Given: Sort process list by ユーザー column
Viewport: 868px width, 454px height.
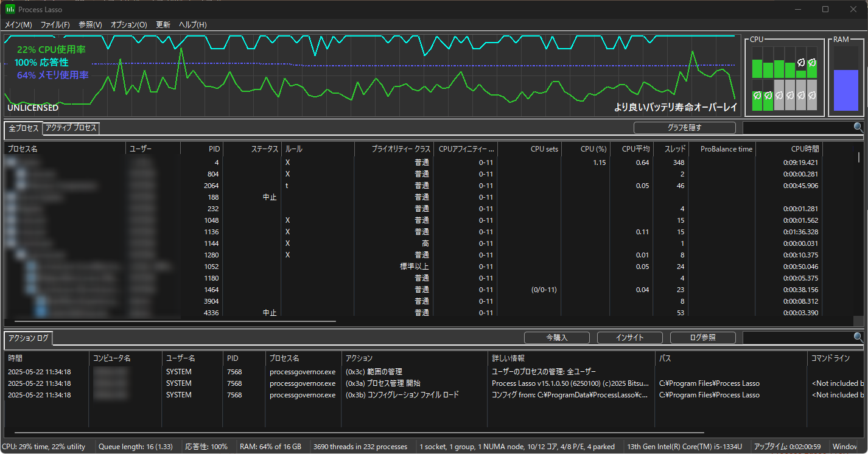Looking at the screenshot, I should point(153,148).
